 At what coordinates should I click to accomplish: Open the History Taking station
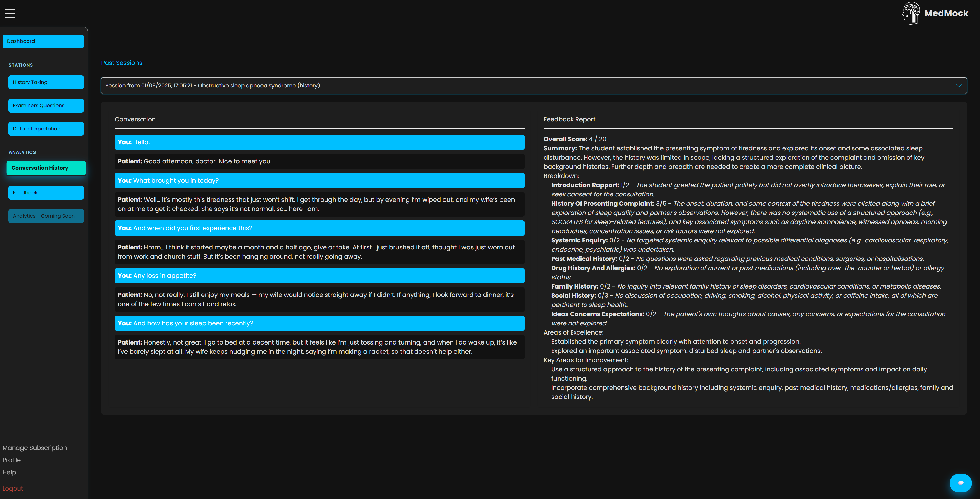46,82
